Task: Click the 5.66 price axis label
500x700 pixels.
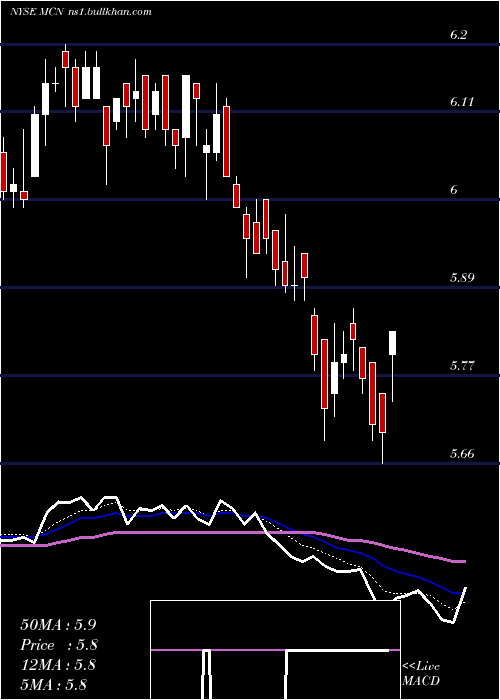Action: point(462,454)
